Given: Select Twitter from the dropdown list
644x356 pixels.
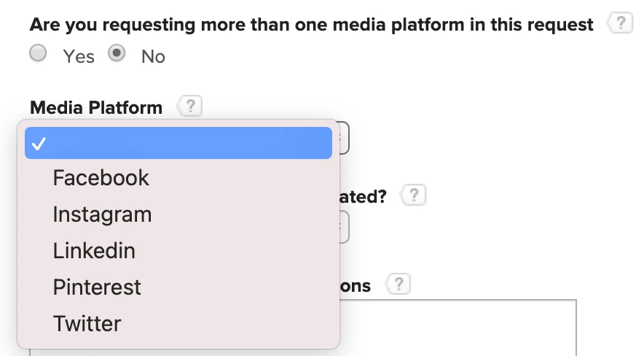Looking at the screenshot, I should (x=178, y=323).
